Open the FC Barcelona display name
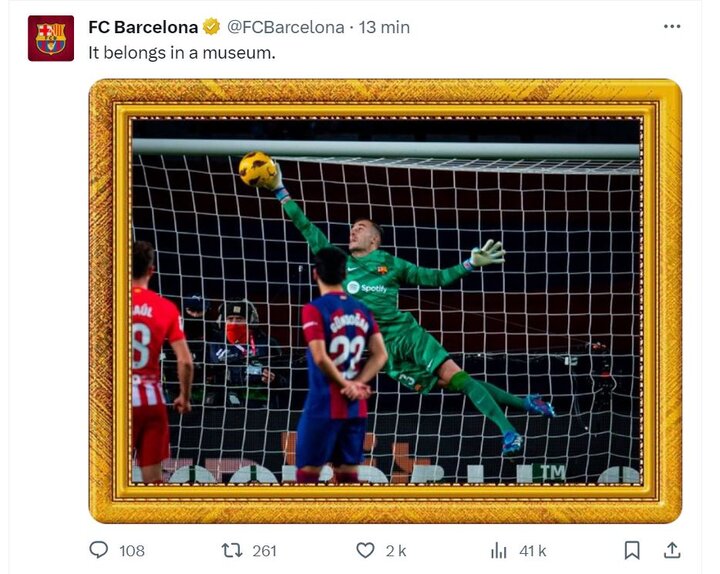This screenshot has width=720, height=574. coord(143,27)
